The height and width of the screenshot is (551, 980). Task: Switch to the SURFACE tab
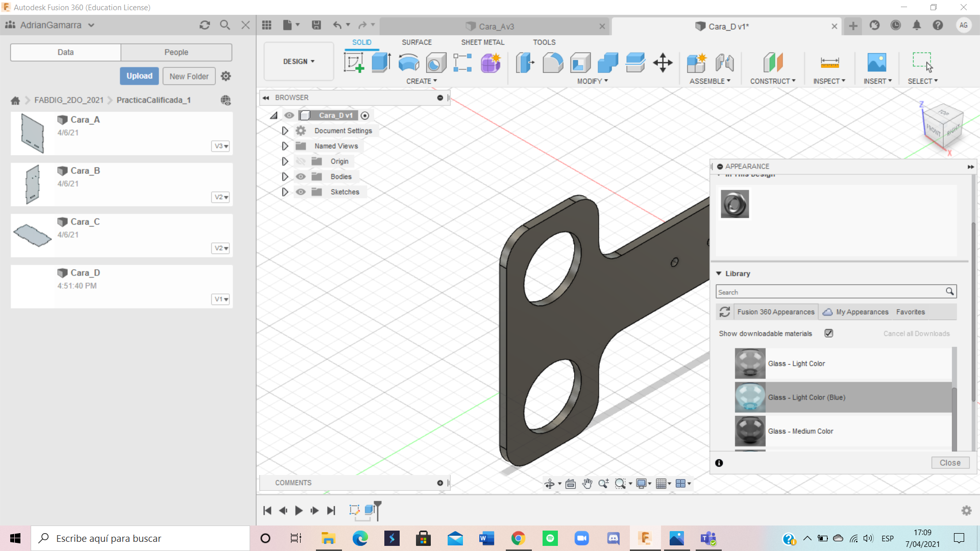(416, 42)
